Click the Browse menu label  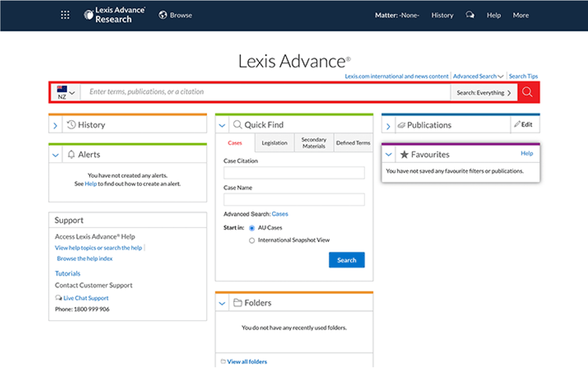pyautogui.click(x=181, y=15)
